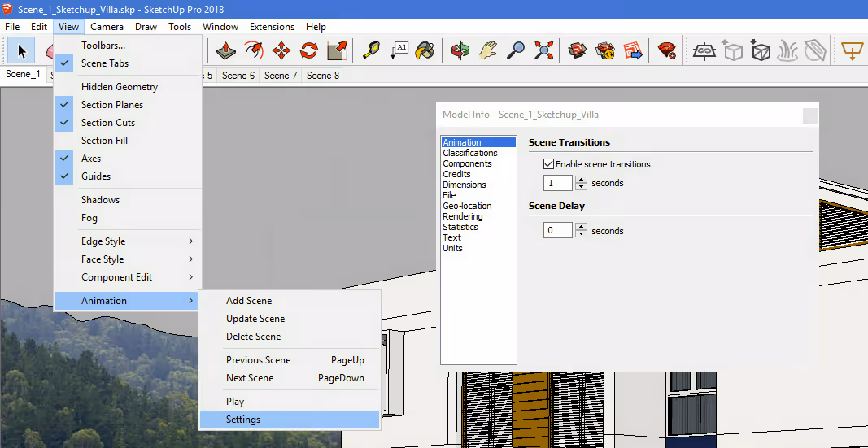Image resolution: width=868 pixels, height=448 pixels.
Task: Open the Window menu
Action: click(220, 27)
